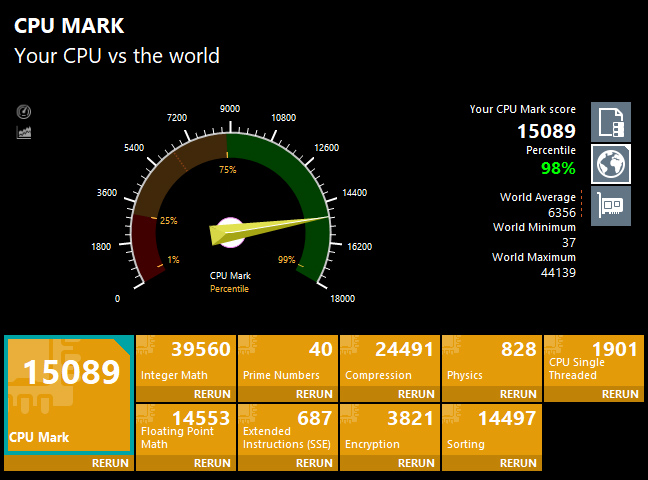Click the 5400 gauge scale label
The image size is (648, 480).
pyautogui.click(x=134, y=148)
